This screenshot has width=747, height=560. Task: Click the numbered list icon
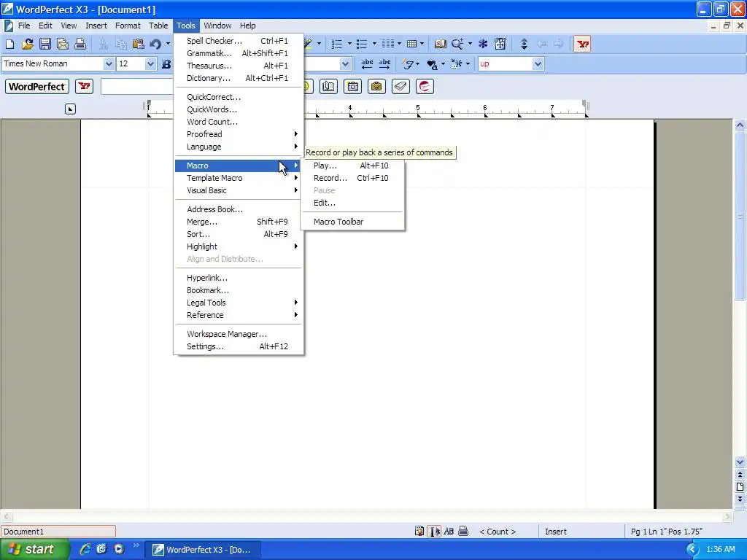click(337, 44)
